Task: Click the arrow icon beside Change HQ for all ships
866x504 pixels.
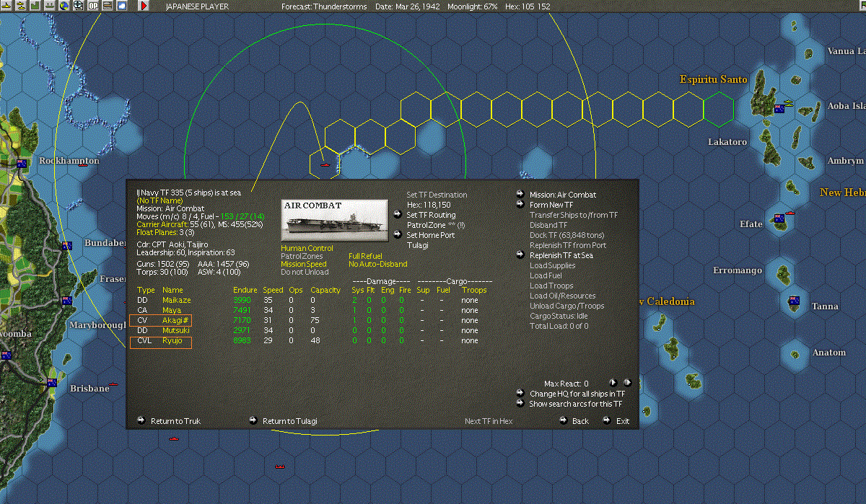Action: pos(520,394)
